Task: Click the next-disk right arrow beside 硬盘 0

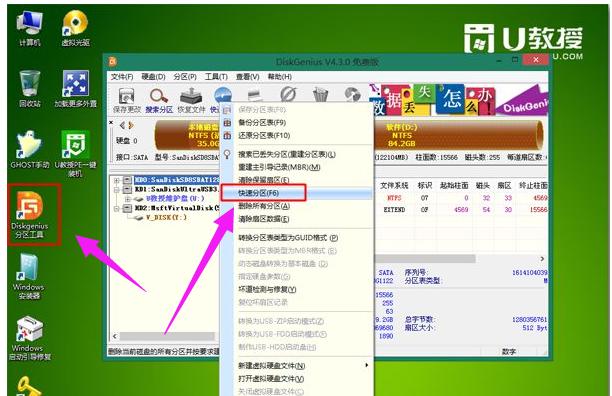Action: click(131, 126)
